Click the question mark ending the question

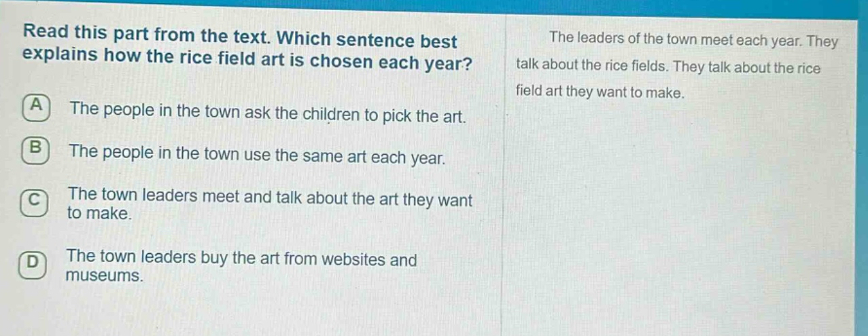[x=468, y=60]
